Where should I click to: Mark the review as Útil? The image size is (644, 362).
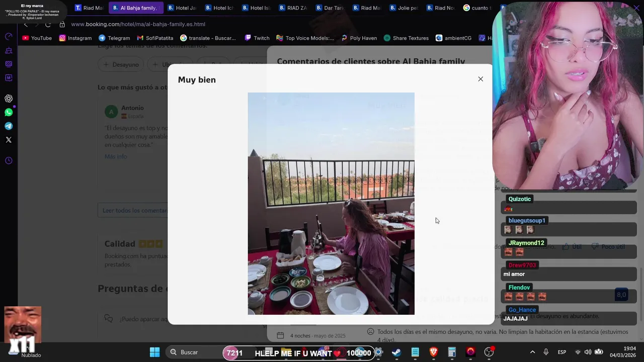click(x=572, y=246)
